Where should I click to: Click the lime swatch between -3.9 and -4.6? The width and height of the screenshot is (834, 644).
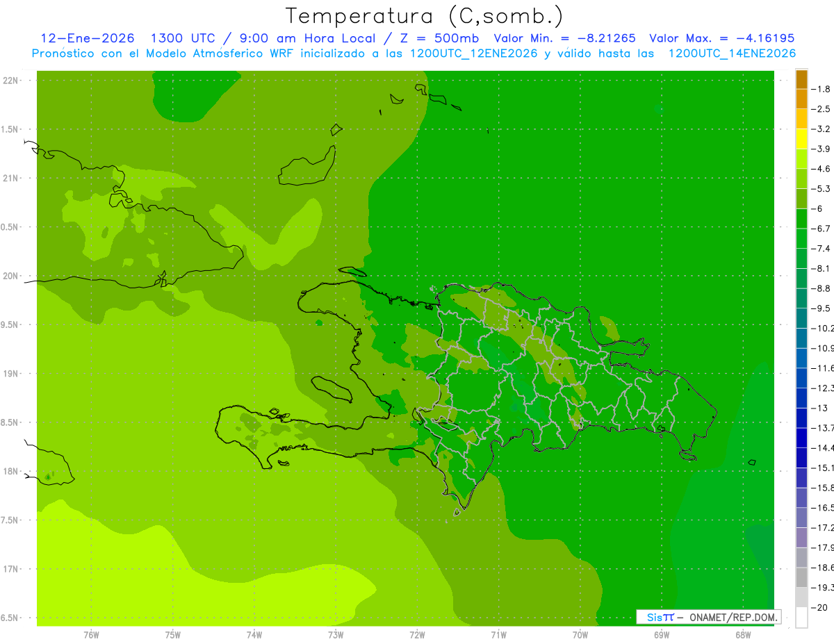click(x=801, y=159)
